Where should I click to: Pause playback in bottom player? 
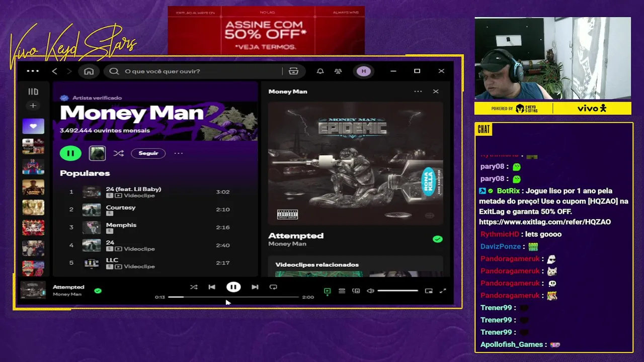point(233,287)
